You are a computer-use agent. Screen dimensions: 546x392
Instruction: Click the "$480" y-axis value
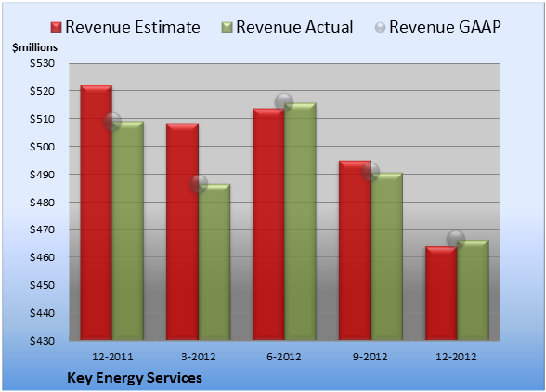point(42,203)
